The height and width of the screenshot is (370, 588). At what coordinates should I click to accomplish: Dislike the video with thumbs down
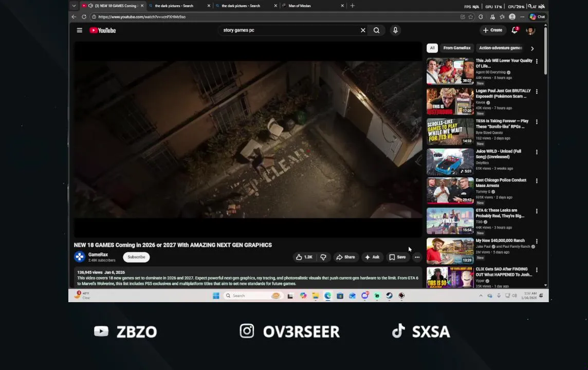point(323,257)
